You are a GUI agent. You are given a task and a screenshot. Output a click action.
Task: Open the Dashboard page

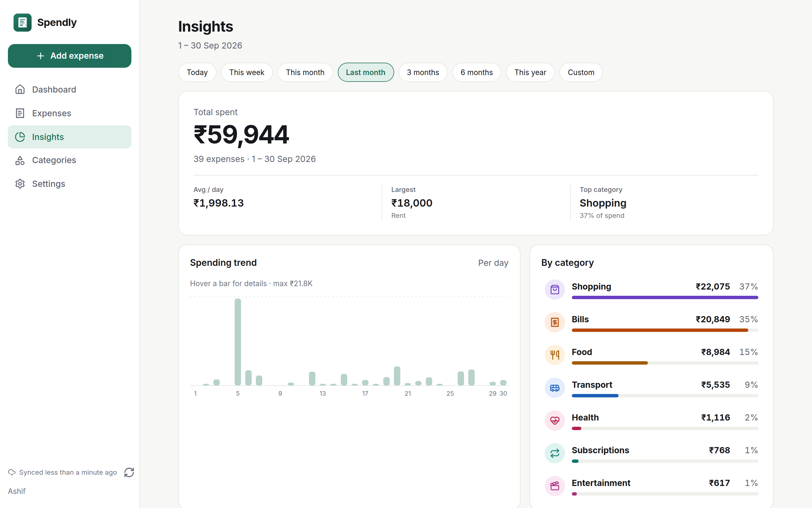(69, 89)
